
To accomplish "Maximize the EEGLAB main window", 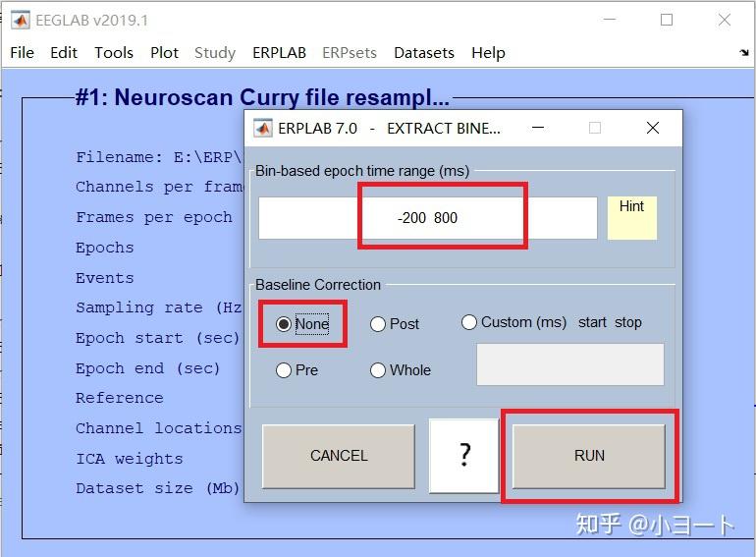I will [667, 20].
